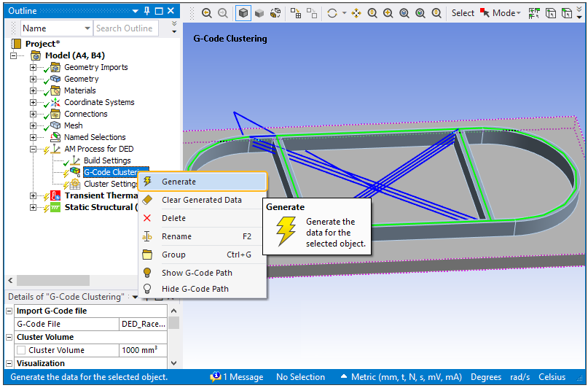Collapse the AM Process for DED node

click(x=33, y=149)
